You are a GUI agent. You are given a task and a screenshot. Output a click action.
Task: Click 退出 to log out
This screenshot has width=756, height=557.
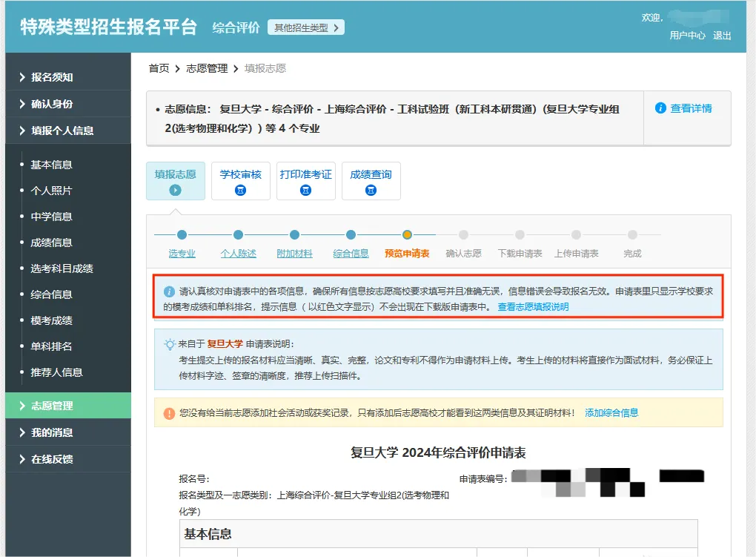point(722,36)
